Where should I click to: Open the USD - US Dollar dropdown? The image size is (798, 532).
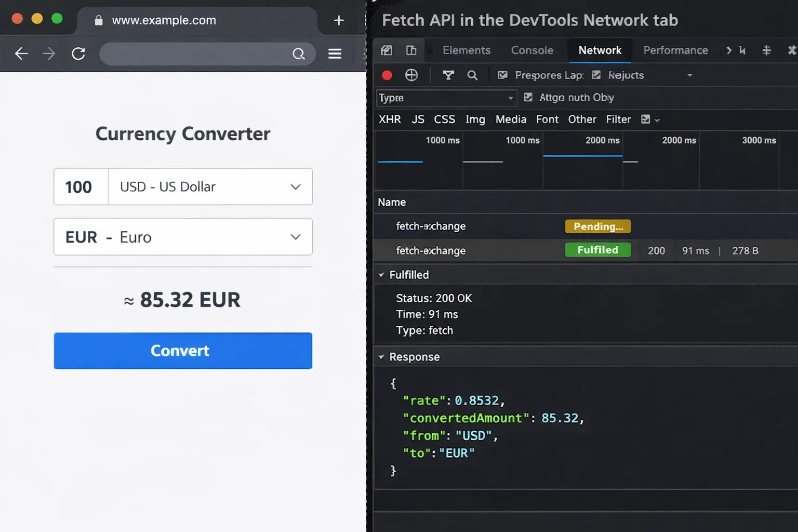pyautogui.click(x=210, y=187)
